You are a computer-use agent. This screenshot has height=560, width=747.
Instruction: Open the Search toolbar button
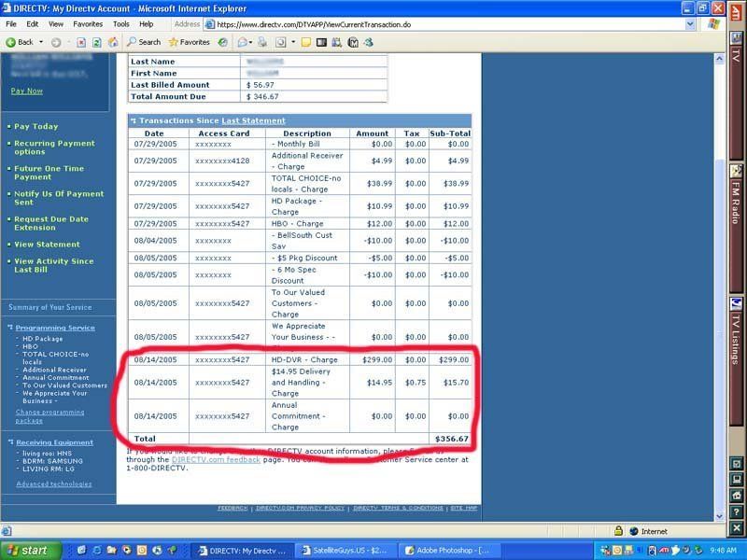pos(144,42)
